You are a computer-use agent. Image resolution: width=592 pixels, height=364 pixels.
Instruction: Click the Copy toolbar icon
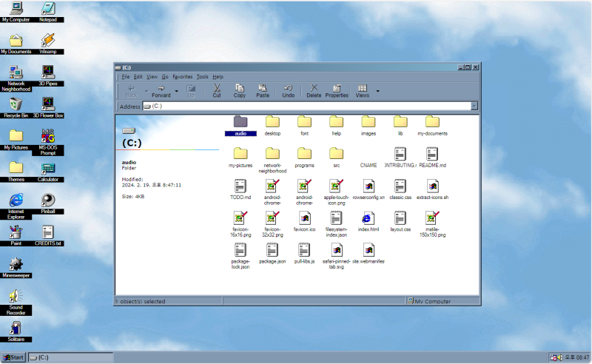(x=239, y=91)
